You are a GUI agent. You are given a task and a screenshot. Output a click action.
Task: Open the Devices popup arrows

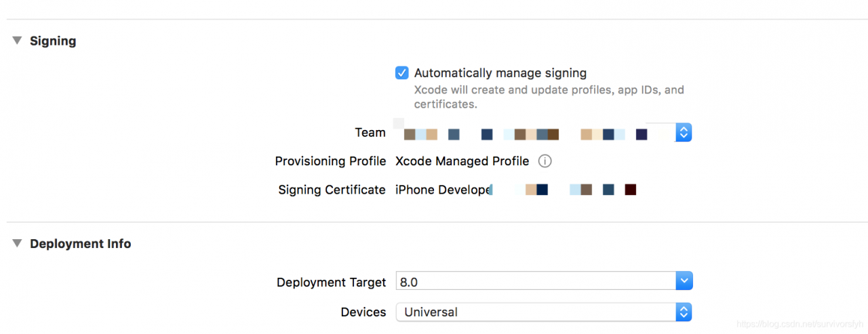(x=684, y=312)
